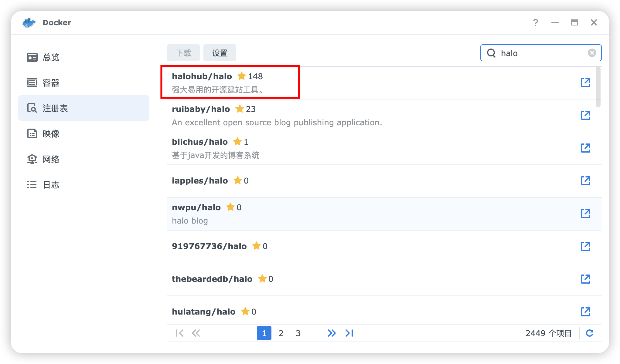Close the Docker window
620x364 pixels.
pos(594,22)
